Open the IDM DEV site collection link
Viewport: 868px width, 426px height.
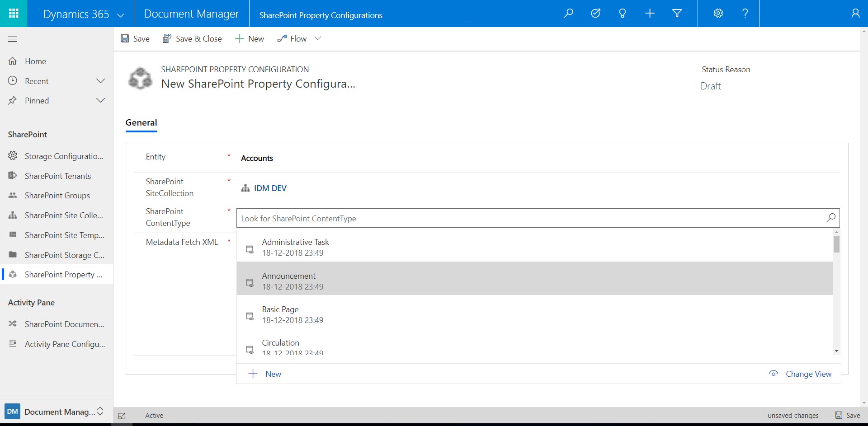pos(270,188)
